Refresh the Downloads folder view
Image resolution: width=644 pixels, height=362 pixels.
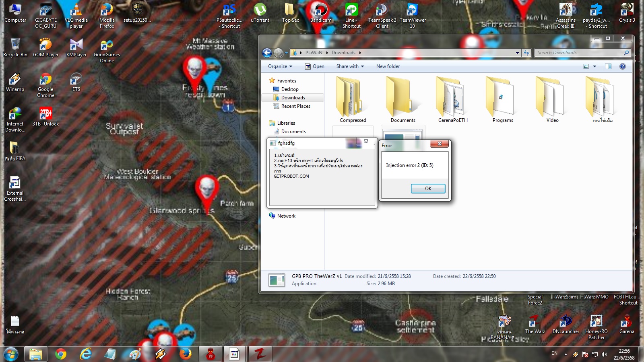click(526, 53)
